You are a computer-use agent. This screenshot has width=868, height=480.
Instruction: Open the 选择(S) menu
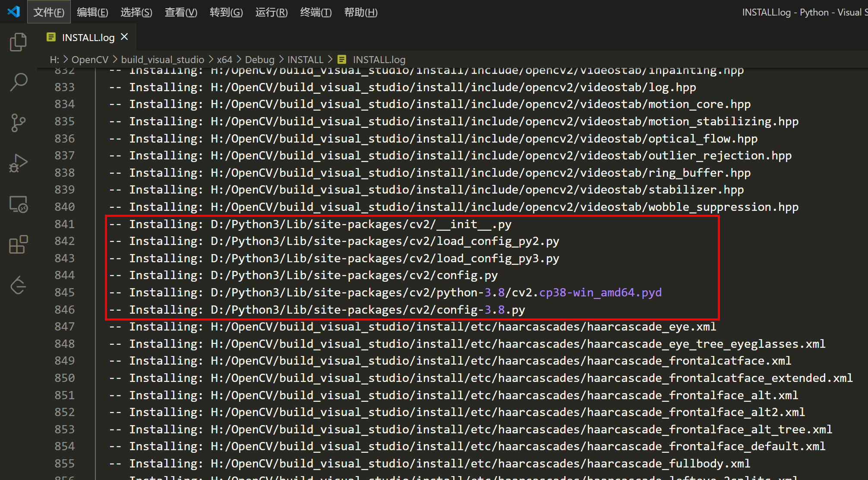tap(136, 12)
